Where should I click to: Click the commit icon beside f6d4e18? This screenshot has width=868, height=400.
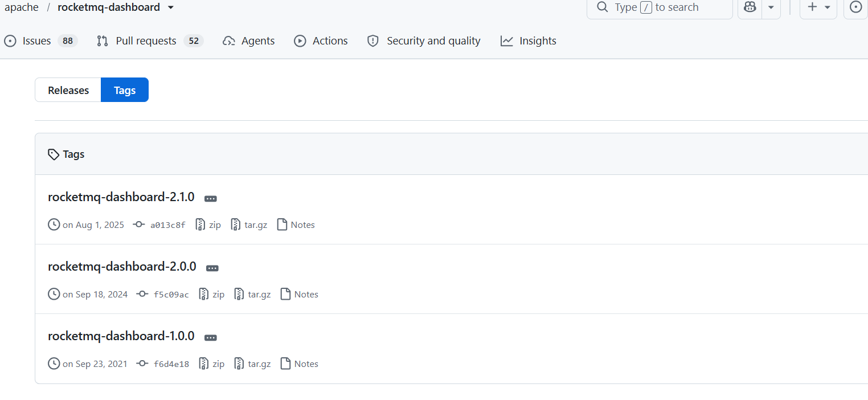[x=142, y=364]
